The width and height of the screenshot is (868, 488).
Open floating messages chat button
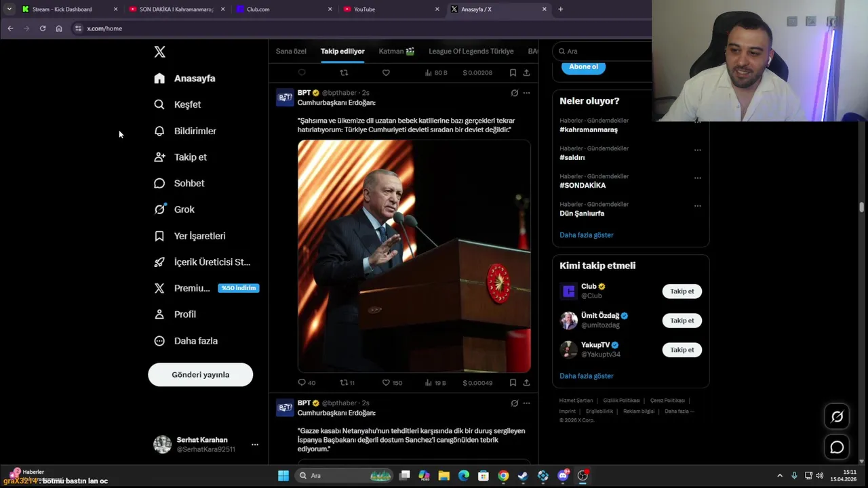837,447
